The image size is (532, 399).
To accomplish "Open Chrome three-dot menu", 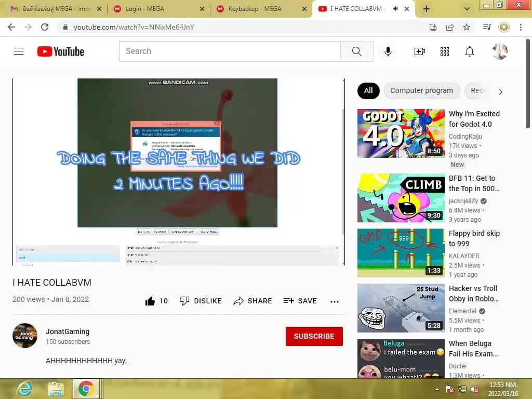I will [521, 27].
